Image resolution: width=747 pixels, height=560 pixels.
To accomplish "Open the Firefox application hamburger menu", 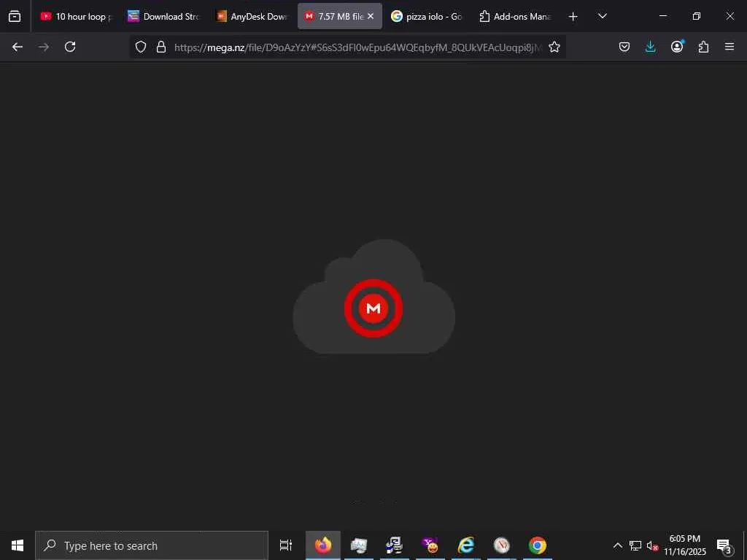I will coord(729,47).
